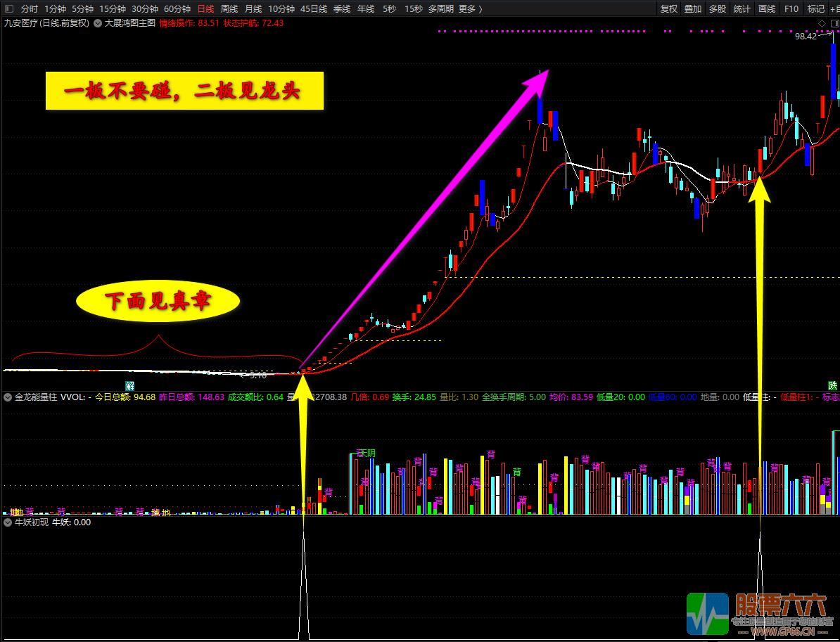
Task: Click the panel layout icon before 分时
Action: (9, 8)
